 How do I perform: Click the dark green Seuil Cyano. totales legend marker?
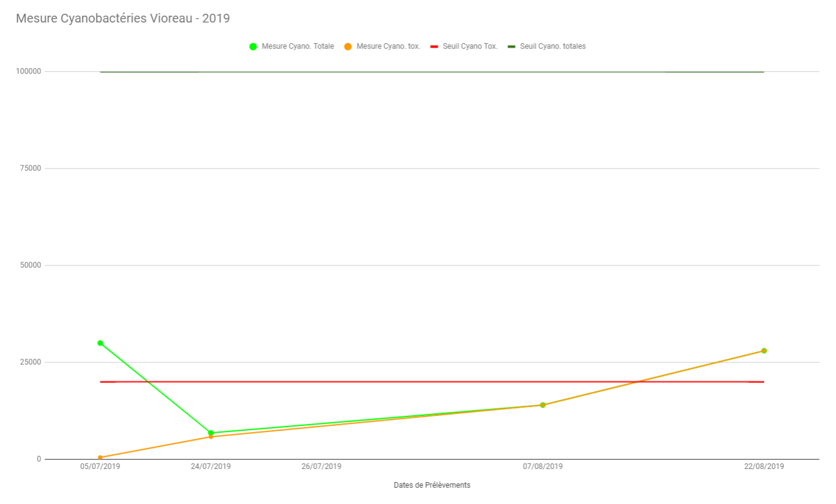tap(512, 46)
